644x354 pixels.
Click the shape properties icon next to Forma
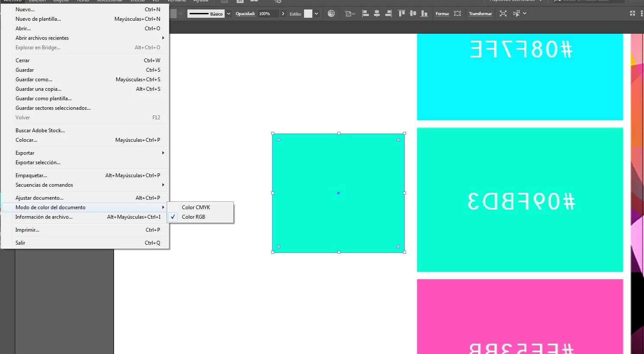[457, 13]
